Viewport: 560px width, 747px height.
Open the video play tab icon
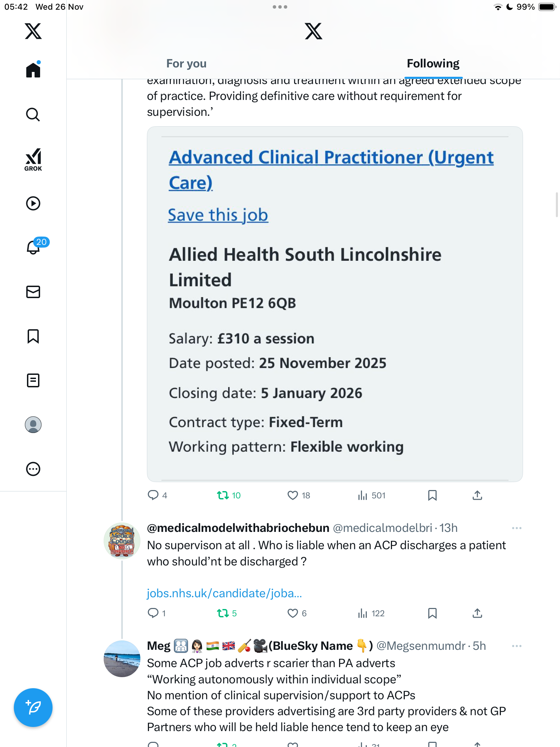pyautogui.click(x=33, y=203)
